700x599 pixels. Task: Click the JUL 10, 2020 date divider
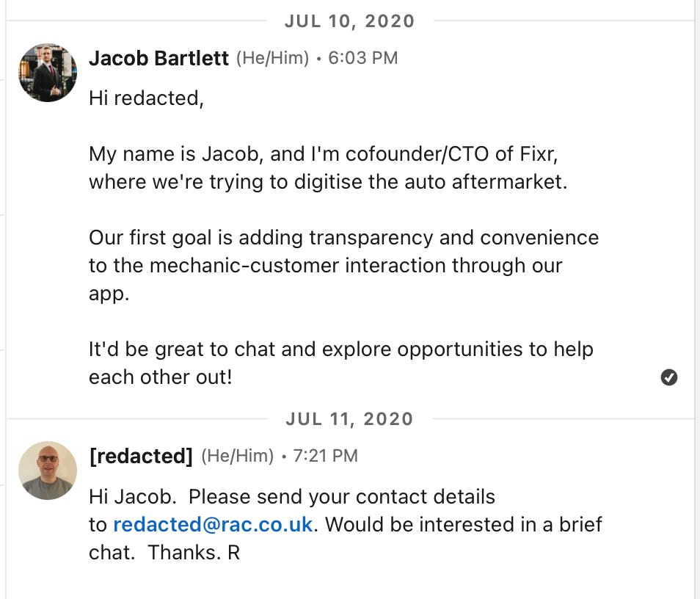pos(349,21)
